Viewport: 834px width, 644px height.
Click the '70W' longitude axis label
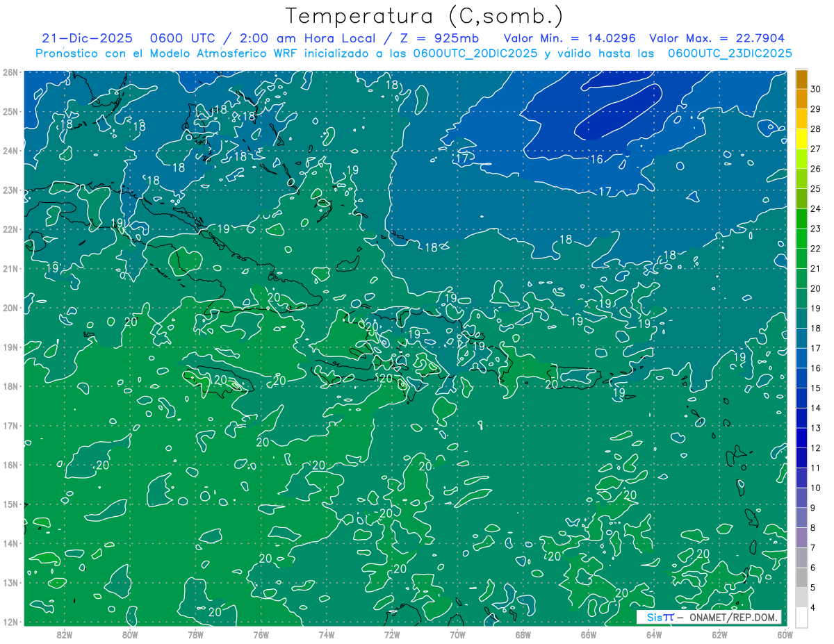coord(457,634)
